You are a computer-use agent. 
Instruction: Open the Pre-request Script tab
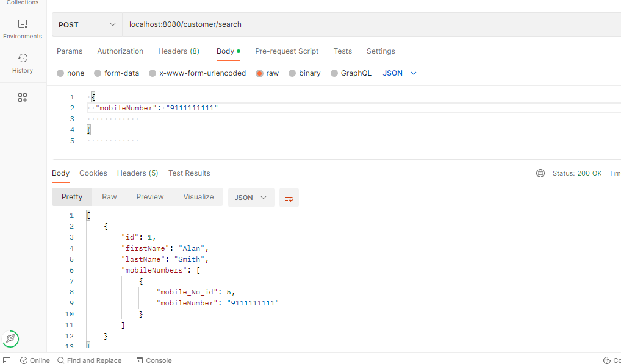[x=287, y=51]
